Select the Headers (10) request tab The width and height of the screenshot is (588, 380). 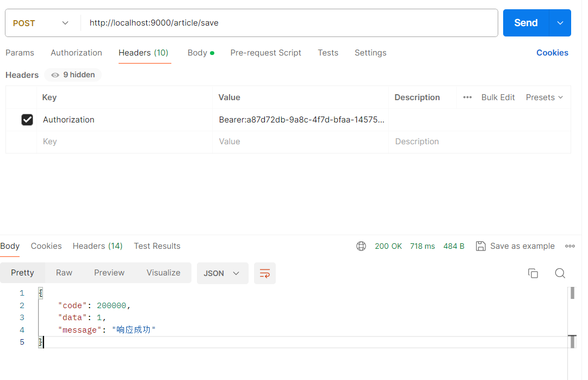point(144,53)
